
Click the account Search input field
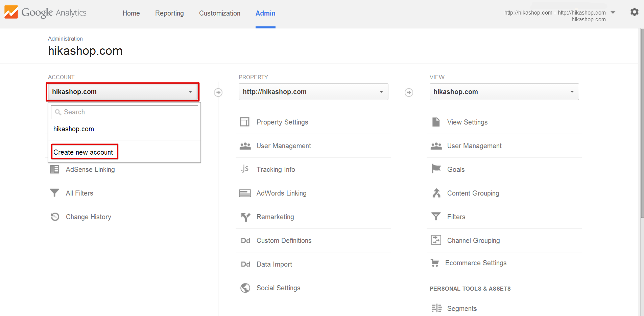tap(124, 112)
